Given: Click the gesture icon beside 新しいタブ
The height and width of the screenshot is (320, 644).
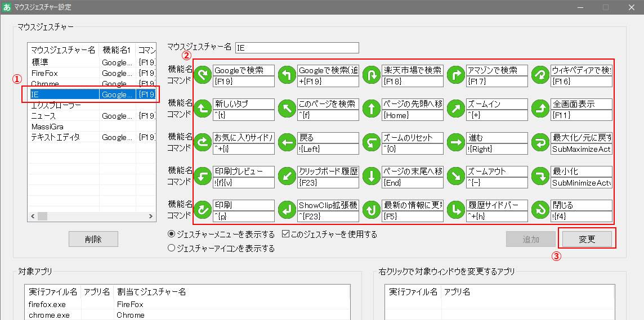Looking at the screenshot, I should [202, 109].
